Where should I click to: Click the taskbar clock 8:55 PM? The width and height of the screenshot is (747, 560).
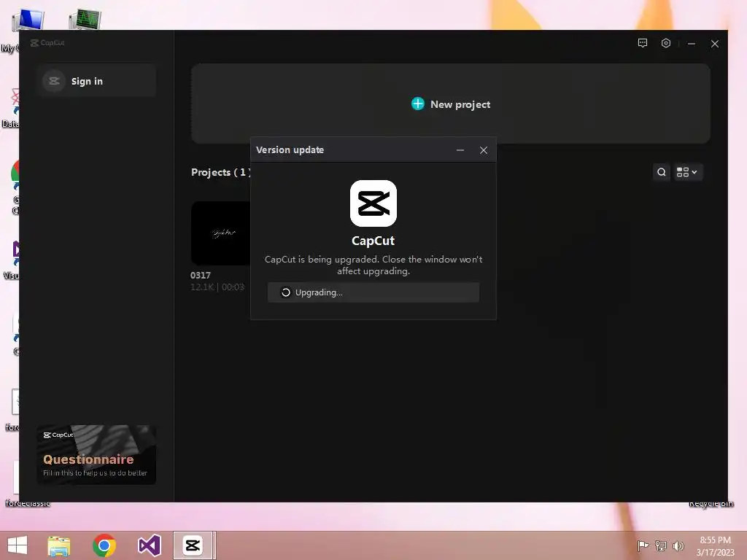pos(715,540)
